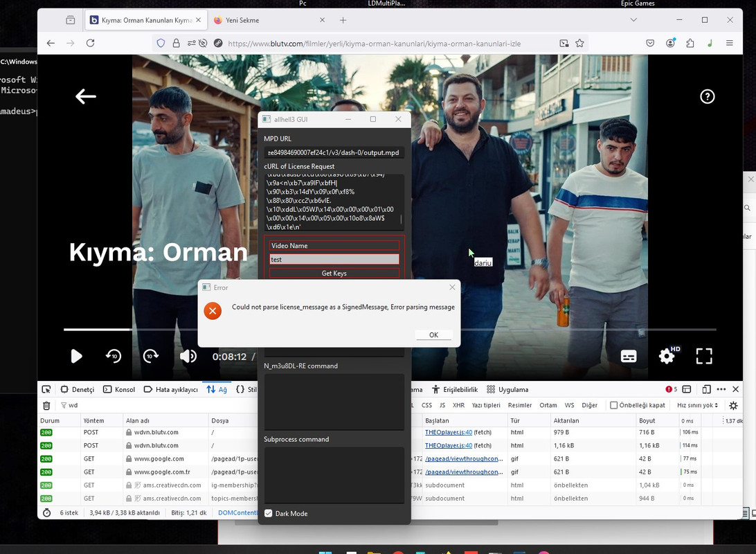Screen dimensions: 756x554
Task: Filter network requests by CSS
Action: [x=426, y=406]
